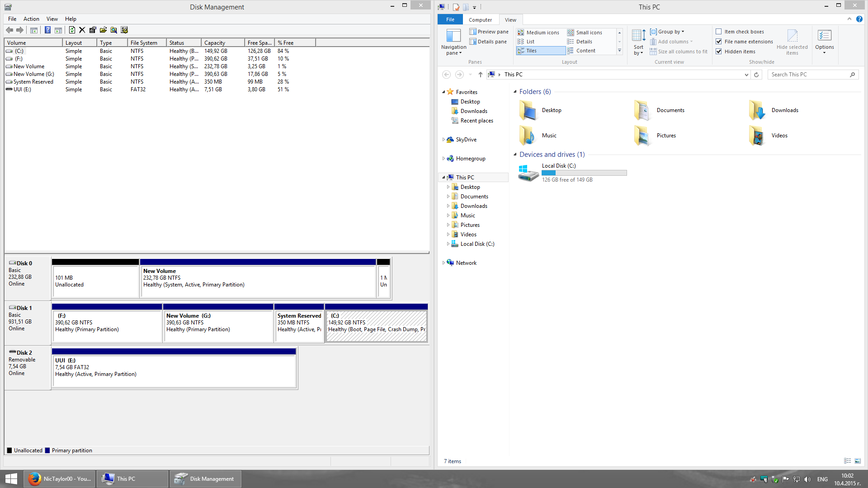This screenshot has width=868, height=488.
Task: Select the Details layout view
Action: 583,41
